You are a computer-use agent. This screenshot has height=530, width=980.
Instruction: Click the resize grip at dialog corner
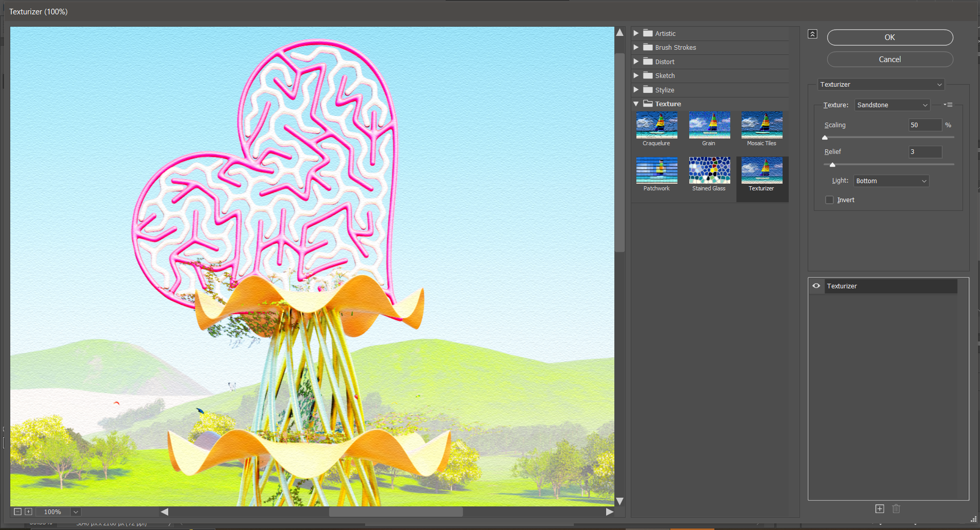pyautogui.click(x=973, y=519)
